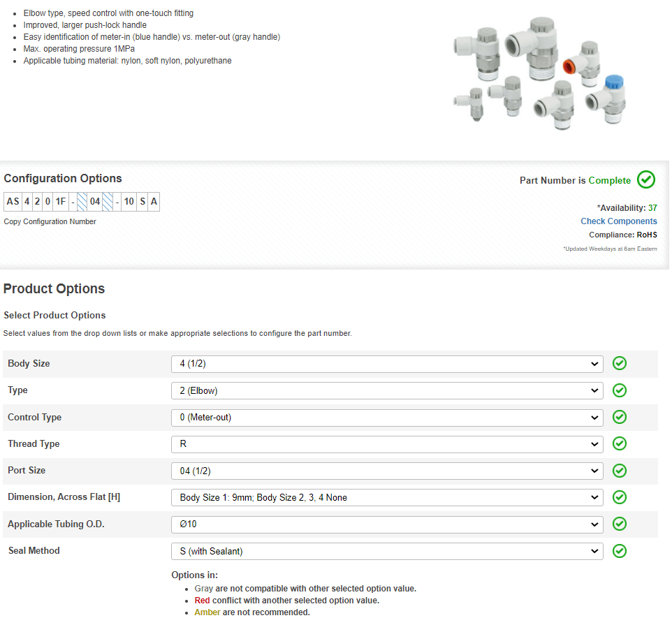The image size is (672, 618).
Task: Click the green check icon beside Port Size
Action: coord(619,471)
